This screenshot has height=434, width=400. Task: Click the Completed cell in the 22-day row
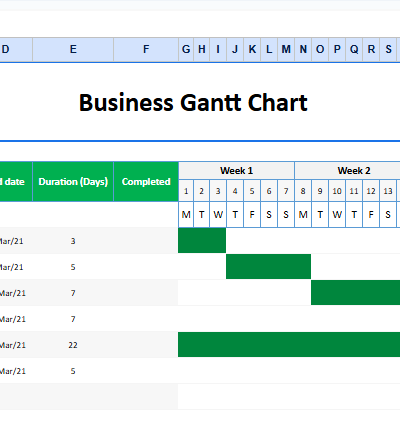pyautogui.click(x=146, y=345)
